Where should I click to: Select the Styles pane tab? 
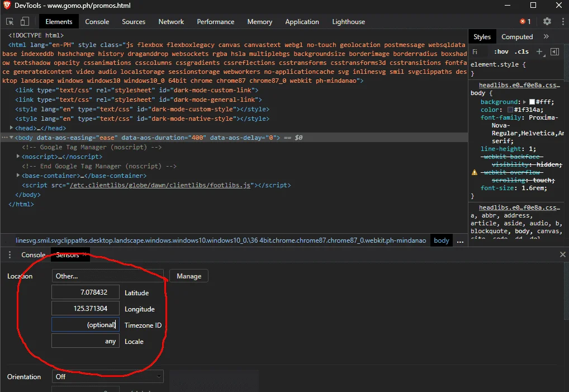(482, 37)
